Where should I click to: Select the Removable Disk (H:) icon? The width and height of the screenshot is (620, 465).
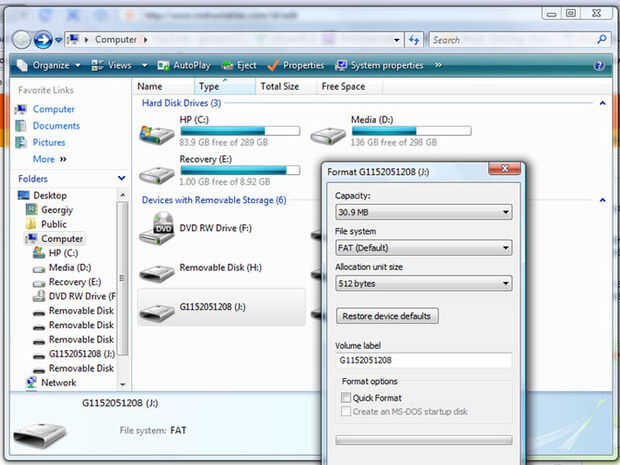tap(157, 273)
